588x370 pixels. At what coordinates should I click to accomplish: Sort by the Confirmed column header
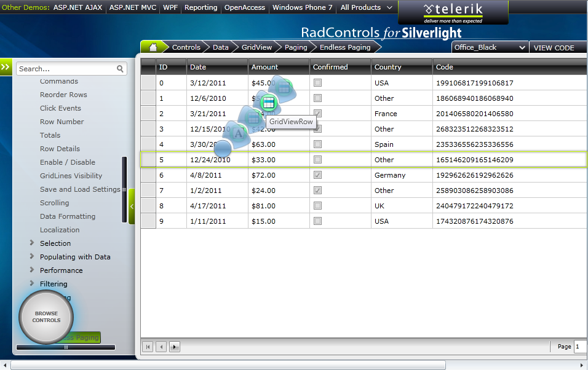point(340,67)
